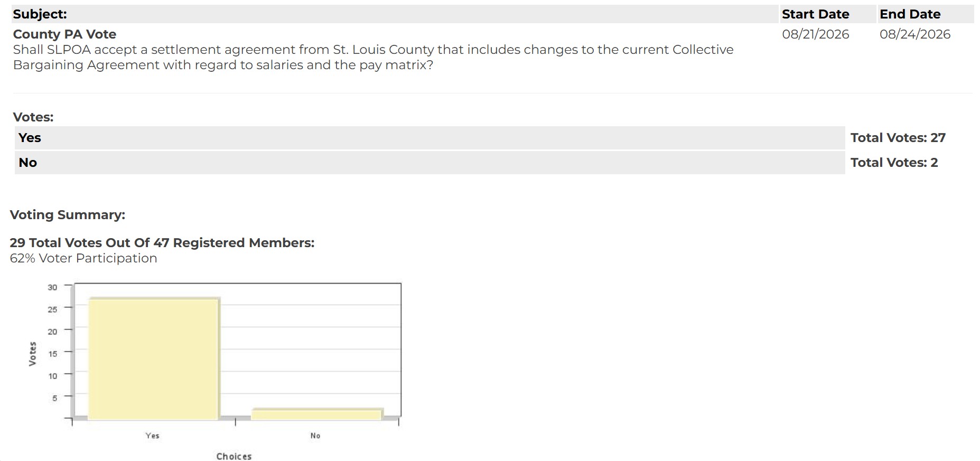The width and height of the screenshot is (980, 461).
Task: Click the end date 08/24/2026
Action: point(914,34)
